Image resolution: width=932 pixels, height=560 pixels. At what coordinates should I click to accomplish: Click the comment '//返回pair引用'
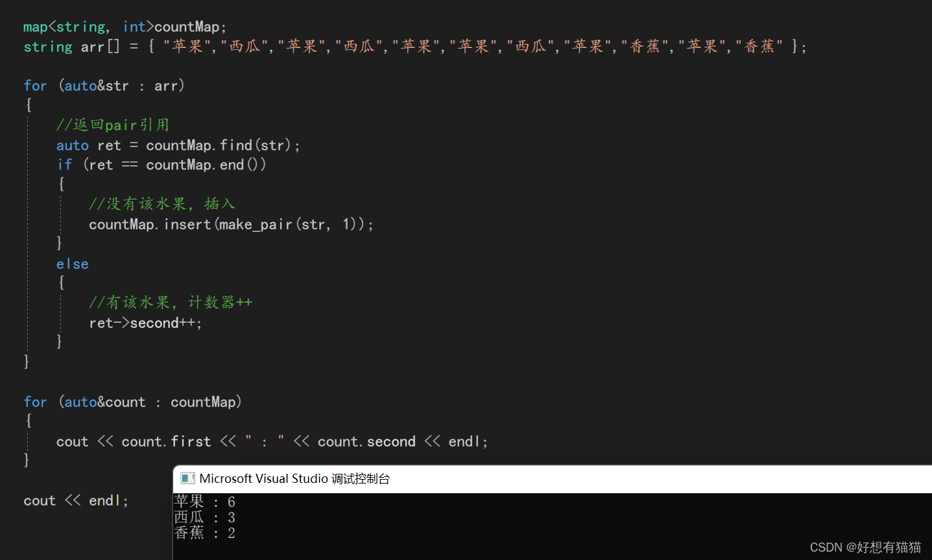(x=113, y=124)
